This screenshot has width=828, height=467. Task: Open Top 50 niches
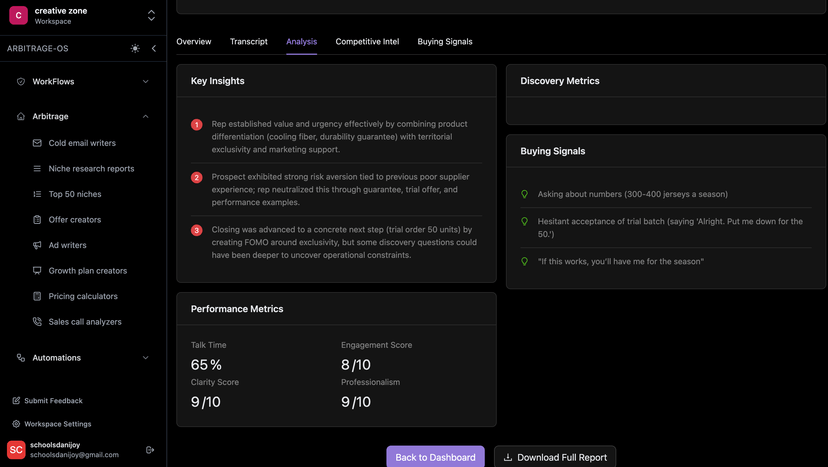pos(75,194)
